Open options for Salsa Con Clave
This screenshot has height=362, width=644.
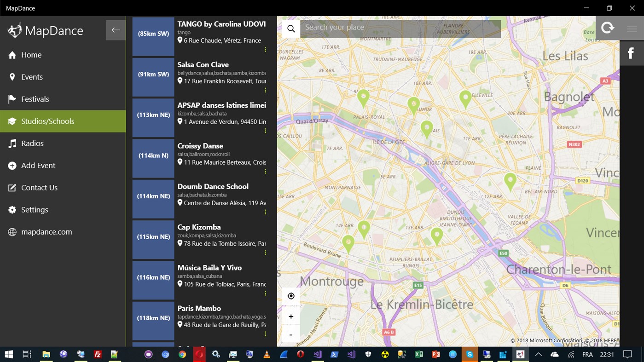pos(265,90)
